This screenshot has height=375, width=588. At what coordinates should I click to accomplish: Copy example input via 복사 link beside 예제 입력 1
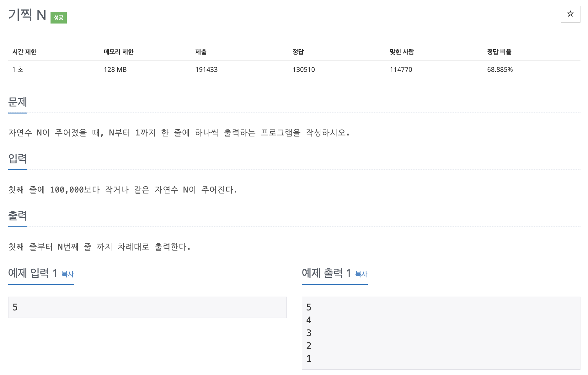click(x=67, y=274)
